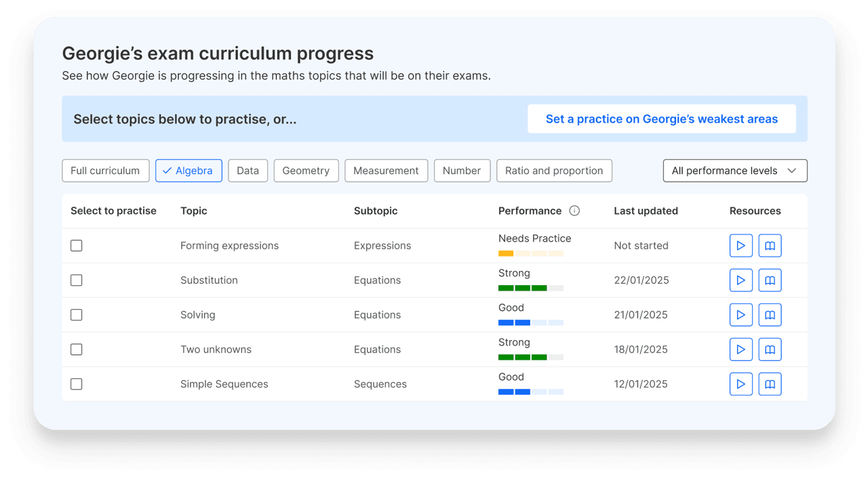Select the Geometry topic filter

[306, 170]
